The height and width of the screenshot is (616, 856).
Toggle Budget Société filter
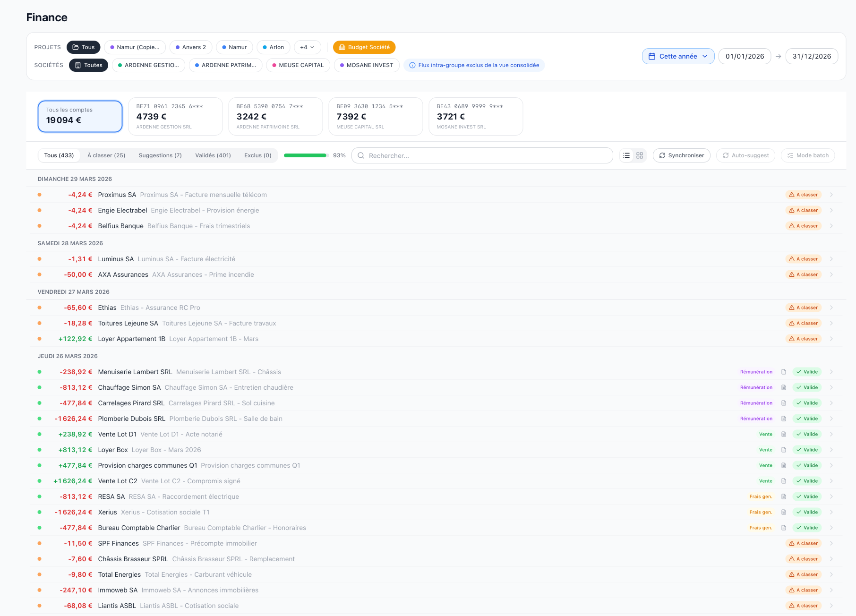click(x=364, y=47)
